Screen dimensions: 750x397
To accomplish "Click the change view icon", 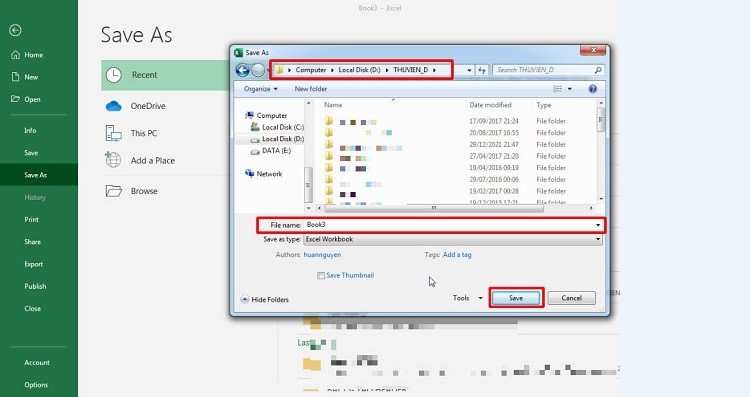I will tap(558, 89).
